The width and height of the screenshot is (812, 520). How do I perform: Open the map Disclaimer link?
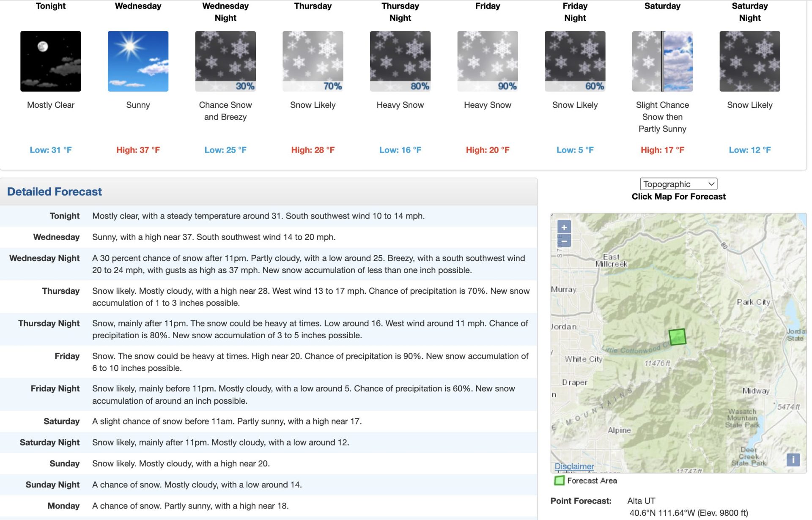coord(574,466)
